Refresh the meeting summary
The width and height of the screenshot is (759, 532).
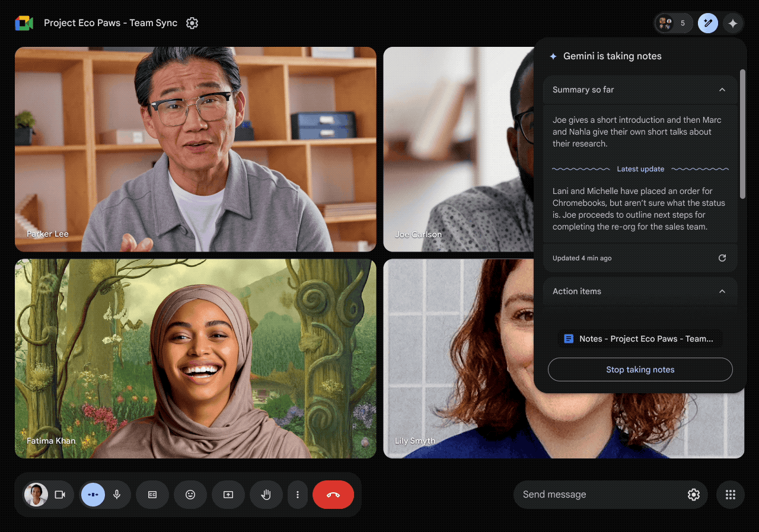pos(722,257)
